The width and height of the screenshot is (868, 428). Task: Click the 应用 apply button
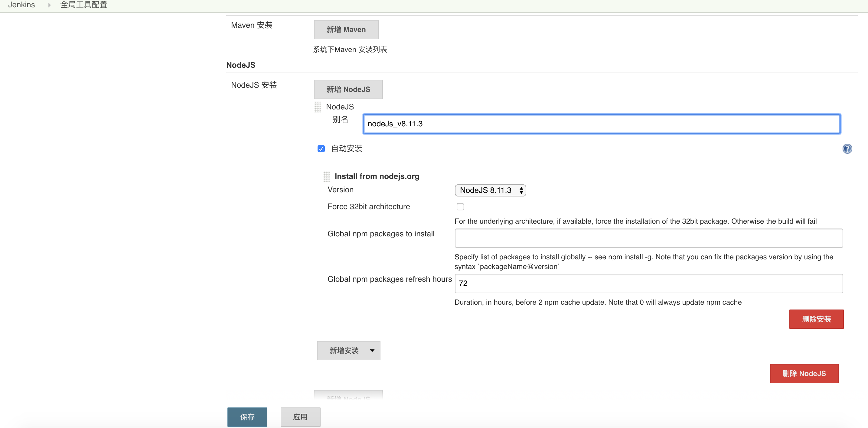(x=300, y=417)
